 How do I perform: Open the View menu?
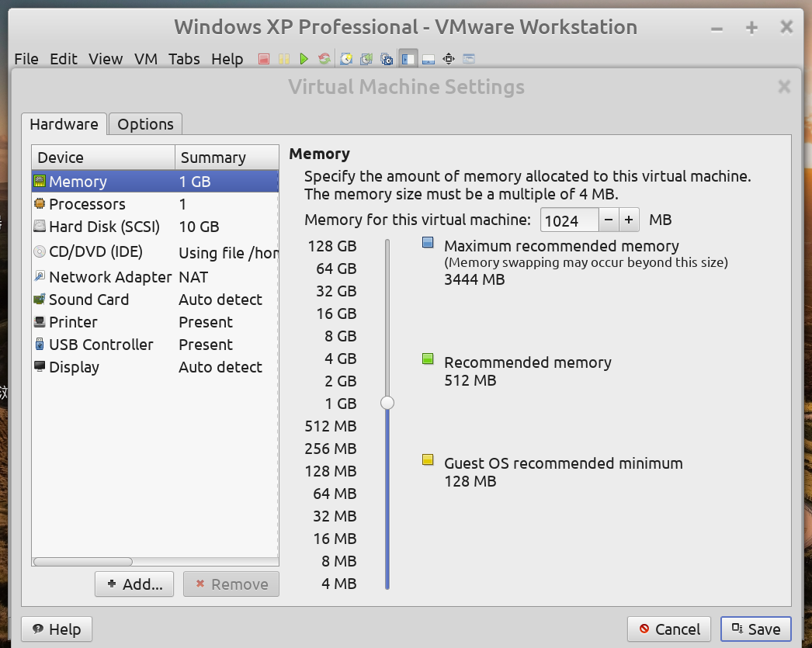tap(106, 59)
